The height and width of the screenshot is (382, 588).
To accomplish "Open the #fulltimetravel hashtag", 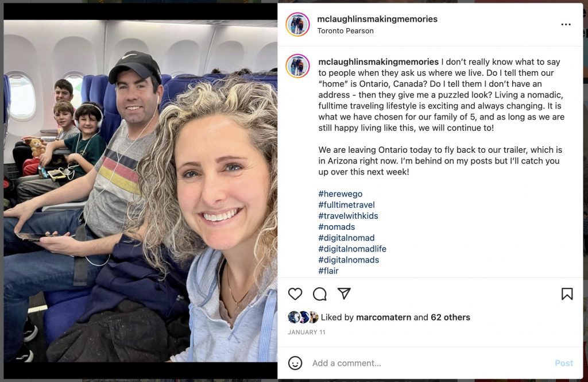I will [x=346, y=205].
